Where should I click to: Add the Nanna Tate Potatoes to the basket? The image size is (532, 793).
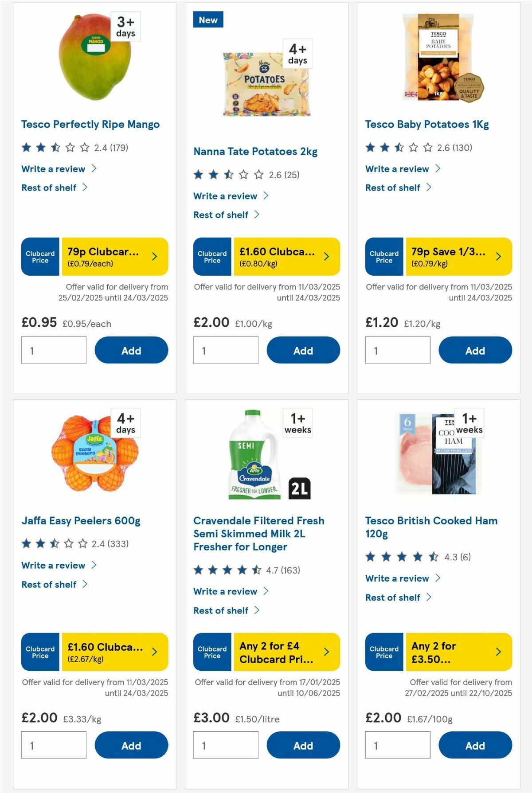tap(303, 350)
